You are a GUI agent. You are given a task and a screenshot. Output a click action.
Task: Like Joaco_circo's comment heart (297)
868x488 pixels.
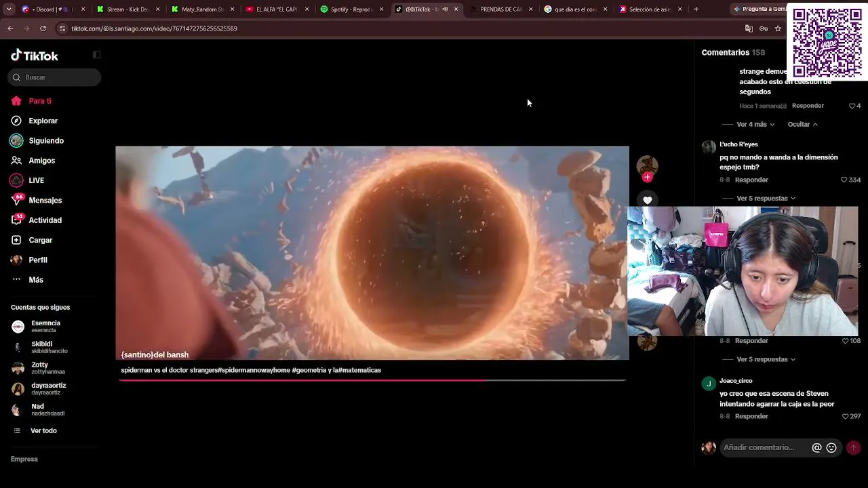844,416
